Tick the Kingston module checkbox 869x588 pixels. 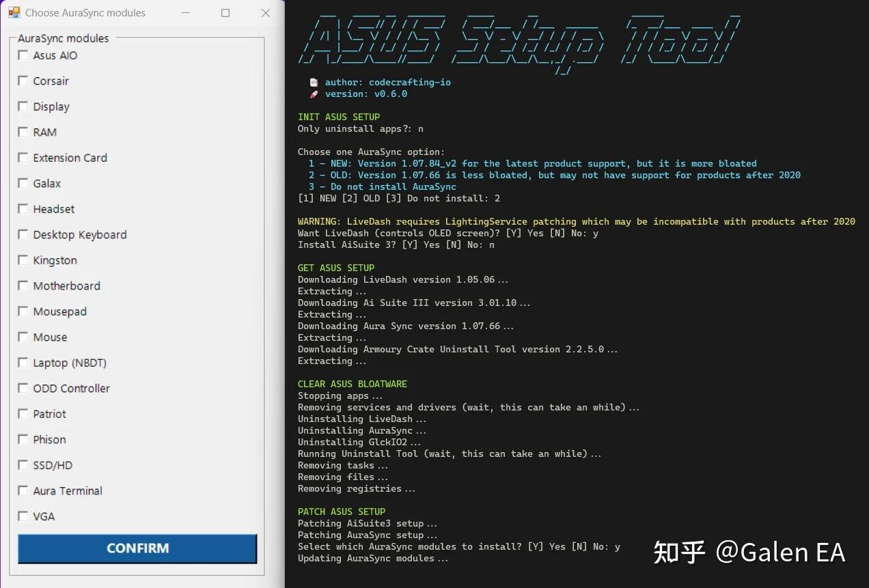coord(23,260)
